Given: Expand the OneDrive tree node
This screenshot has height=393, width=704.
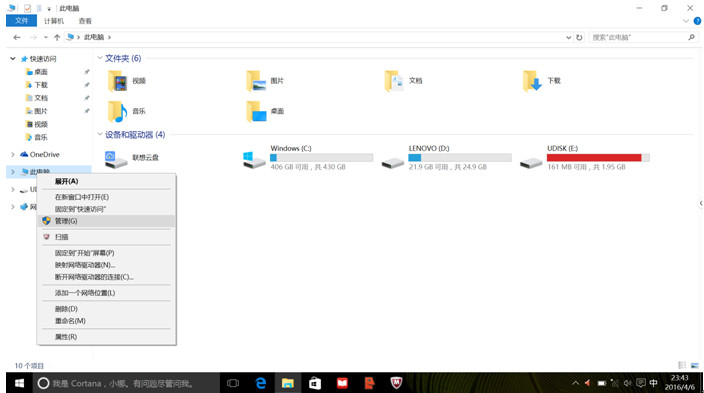Looking at the screenshot, I should pos(13,155).
